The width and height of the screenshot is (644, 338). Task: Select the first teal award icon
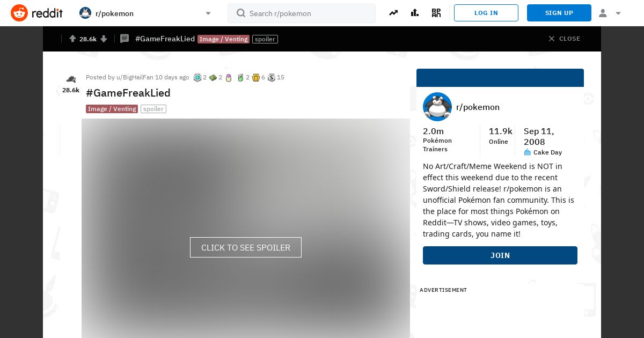(x=197, y=78)
